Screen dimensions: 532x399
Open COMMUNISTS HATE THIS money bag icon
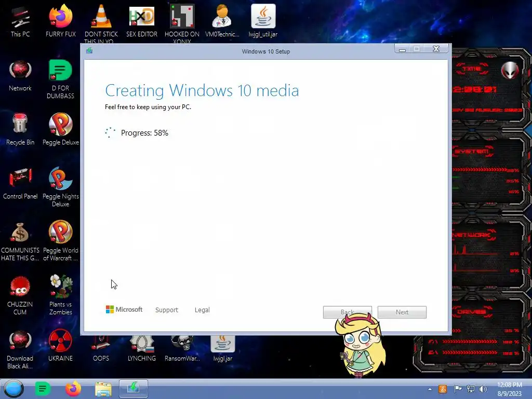pyautogui.click(x=20, y=242)
